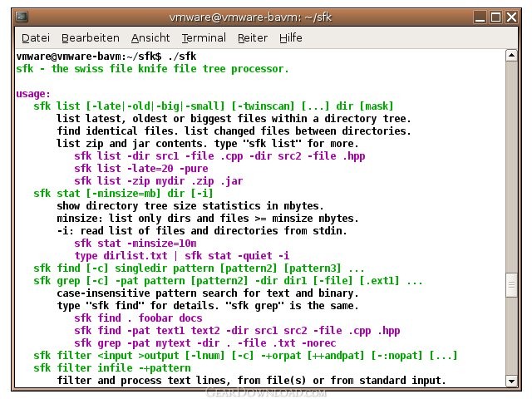The image size is (532, 399).
Task: Click 'sfk grep [-c] -pat pattern' line
Action: 228,281
